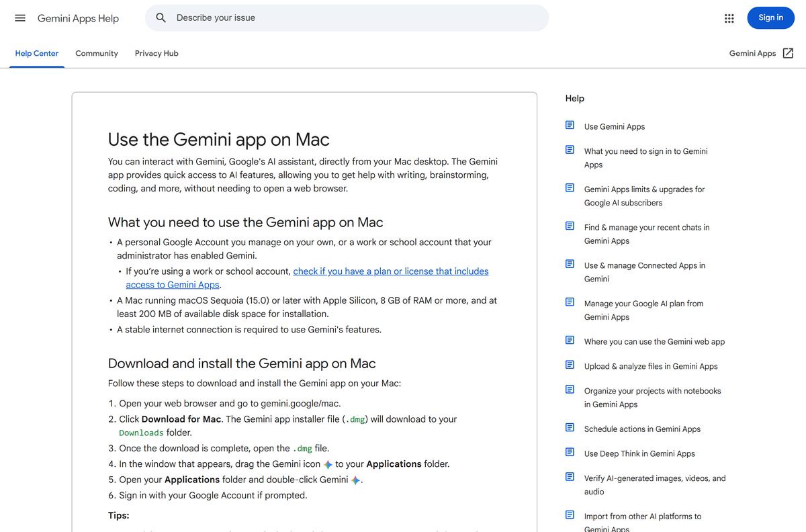The image size is (806, 532).
Task: Click icon beside Import from other AI platforms
Action: coord(570,515)
